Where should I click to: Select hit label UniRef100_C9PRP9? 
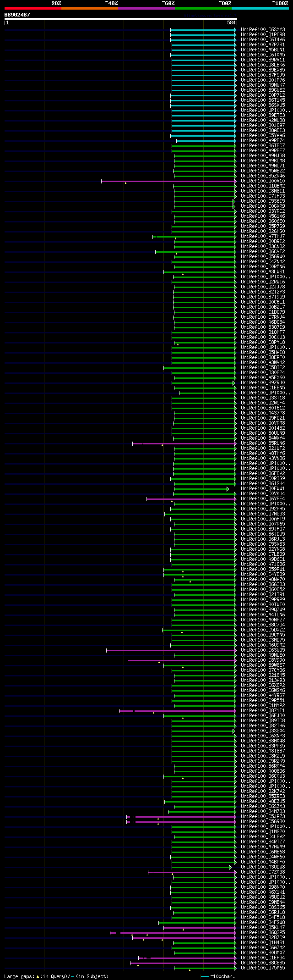263,599
